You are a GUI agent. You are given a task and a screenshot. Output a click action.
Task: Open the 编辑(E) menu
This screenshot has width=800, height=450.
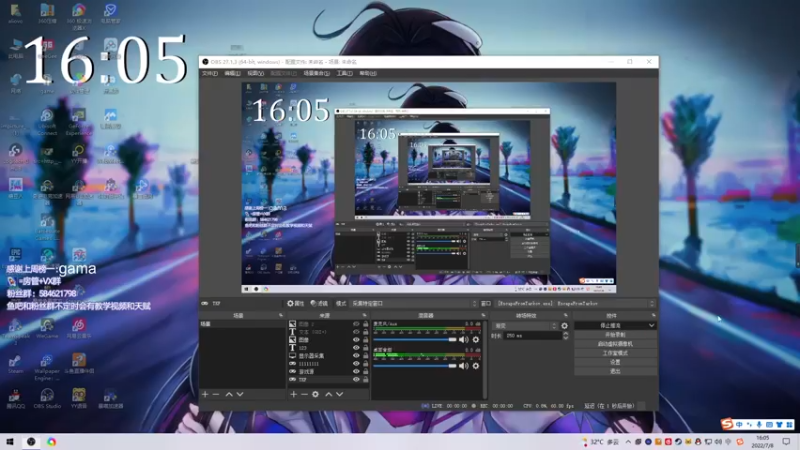(x=232, y=73)
